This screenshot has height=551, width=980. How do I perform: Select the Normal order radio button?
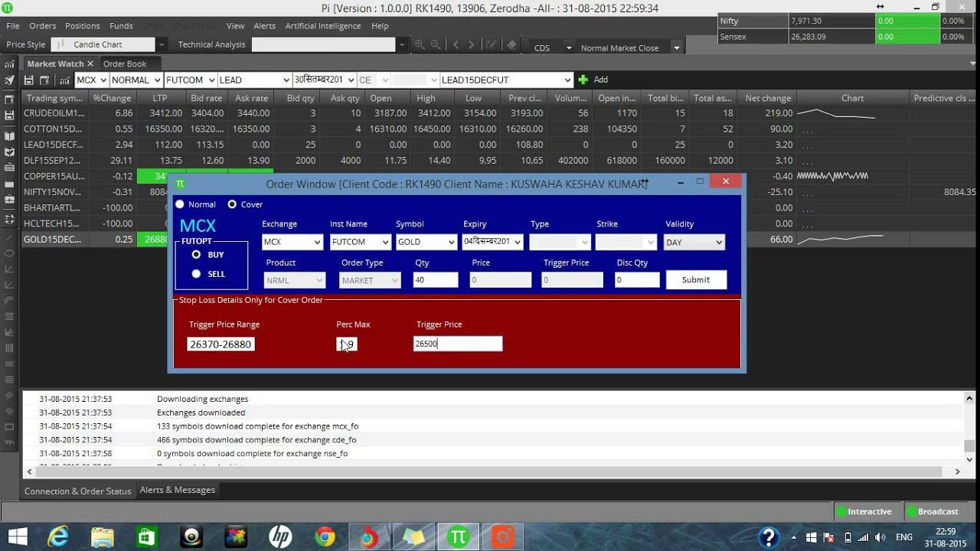click(180, 204)
